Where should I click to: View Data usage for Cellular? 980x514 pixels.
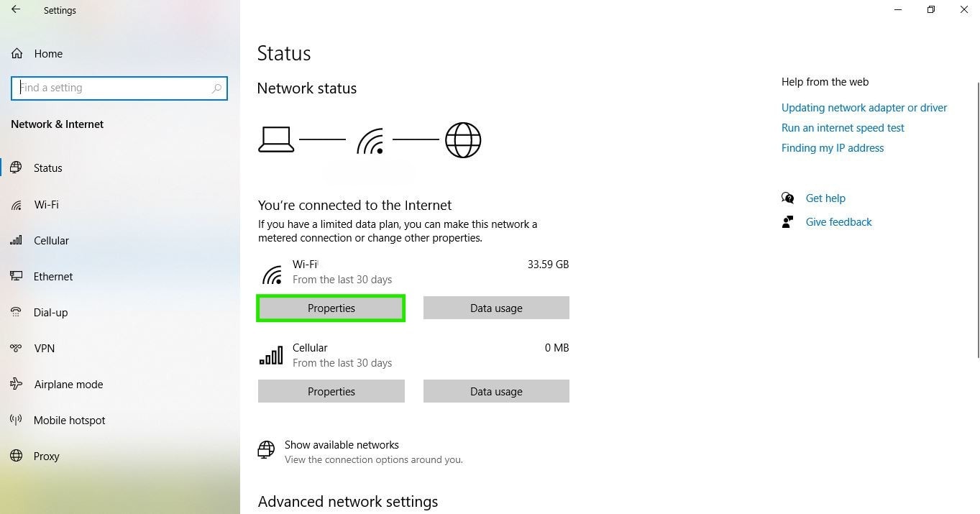coord(496,391)
